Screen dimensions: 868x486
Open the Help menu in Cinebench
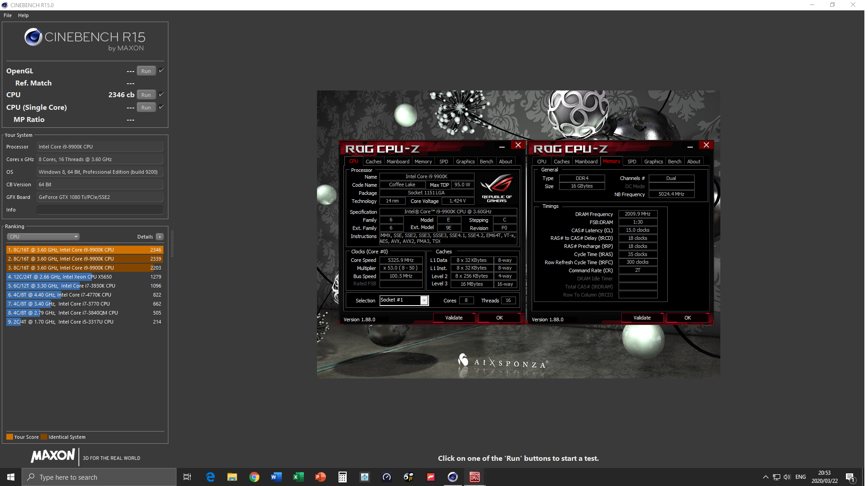(23, 15)
